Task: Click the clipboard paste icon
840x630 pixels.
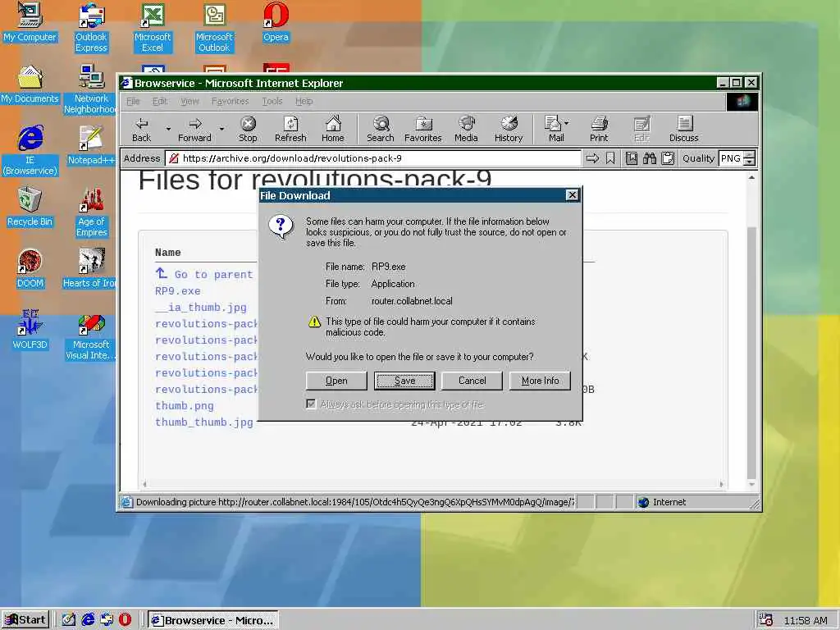Action: pyautogui.click(x=668, y=158)
